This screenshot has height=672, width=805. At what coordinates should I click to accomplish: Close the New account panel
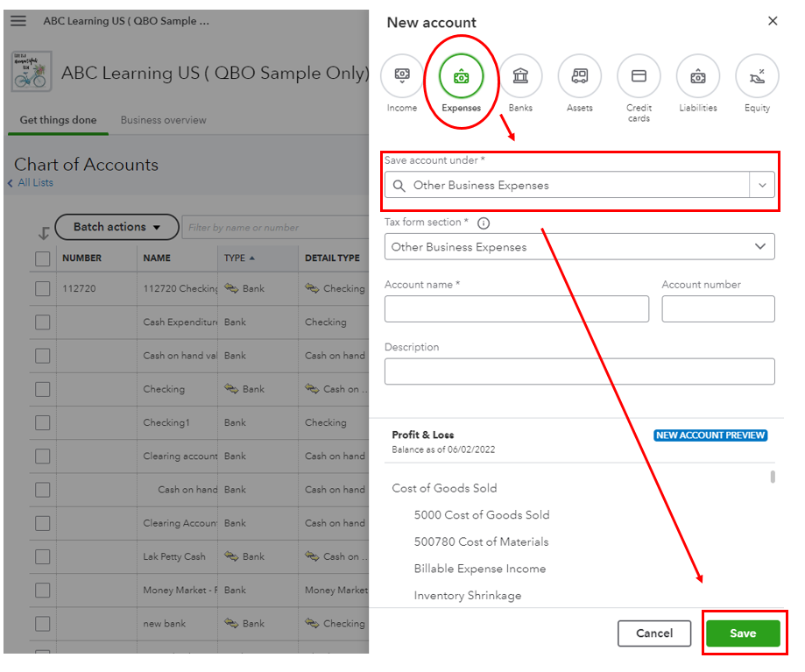click(x=773, y=21)
